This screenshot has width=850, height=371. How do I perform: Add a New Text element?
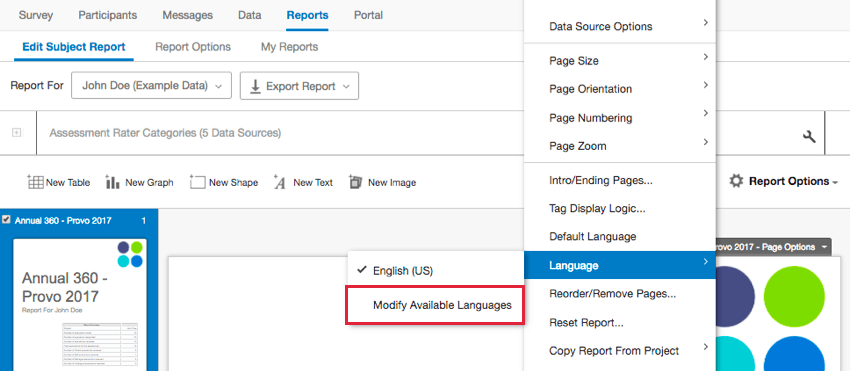click(304, 182)
